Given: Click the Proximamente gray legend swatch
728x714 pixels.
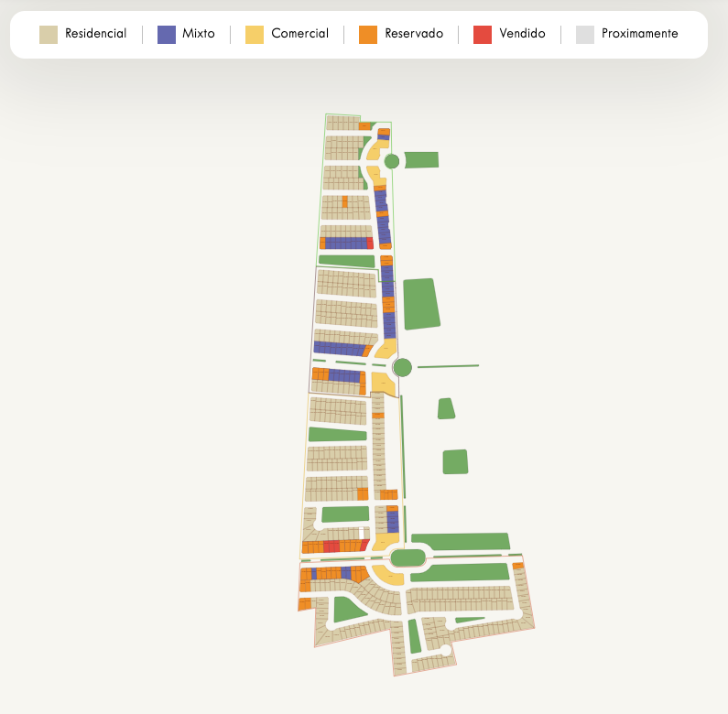Looking at the screenshot, I should point(585,35).
